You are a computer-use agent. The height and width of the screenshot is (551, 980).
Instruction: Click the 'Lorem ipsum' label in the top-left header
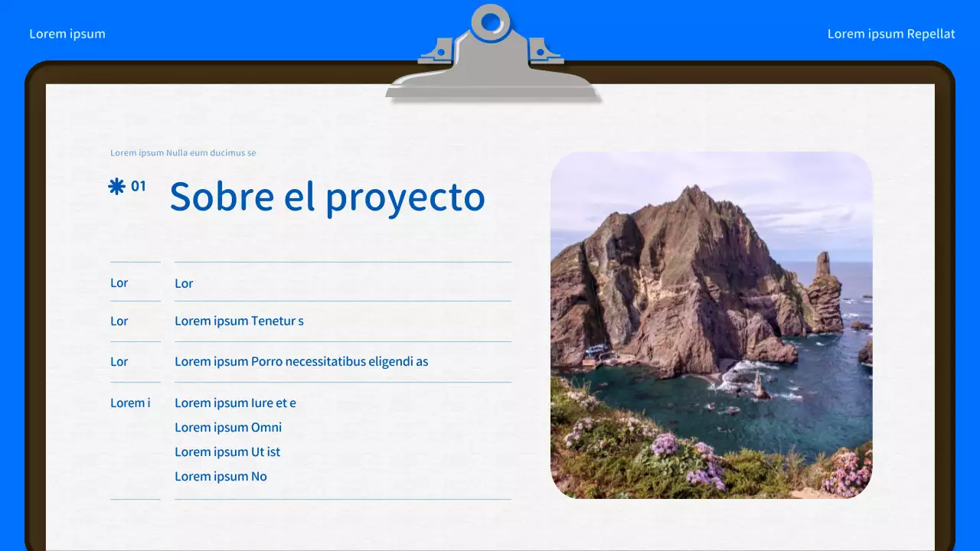67,34
